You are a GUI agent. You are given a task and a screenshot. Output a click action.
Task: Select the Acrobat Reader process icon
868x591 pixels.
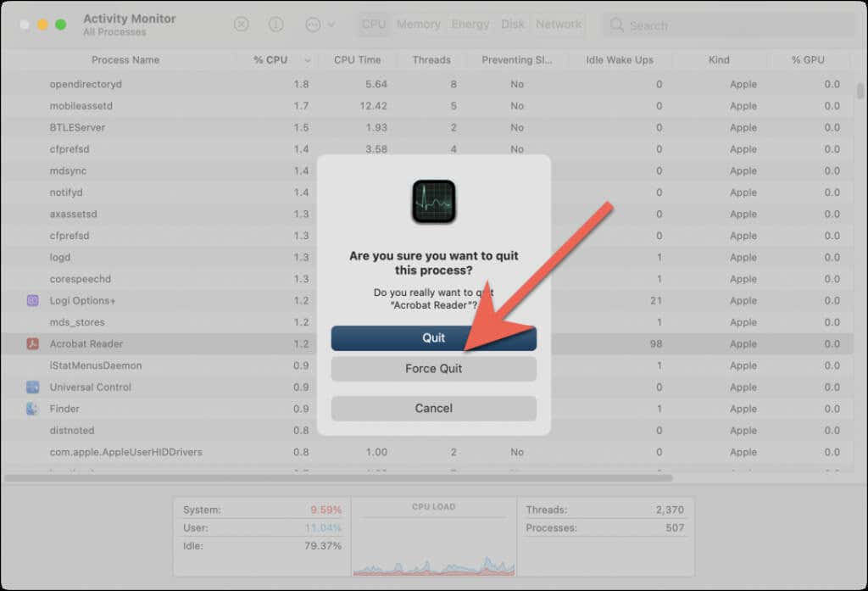[33, 344]
